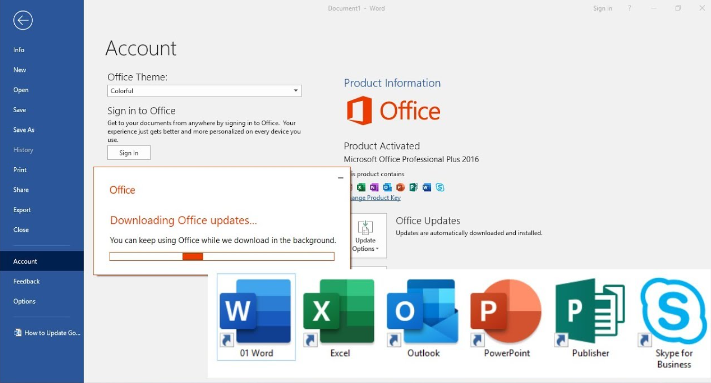Viewport: 711px width, 383px height.
Task: Click small Word icon under product contains
Action: [x=427, y=187]
